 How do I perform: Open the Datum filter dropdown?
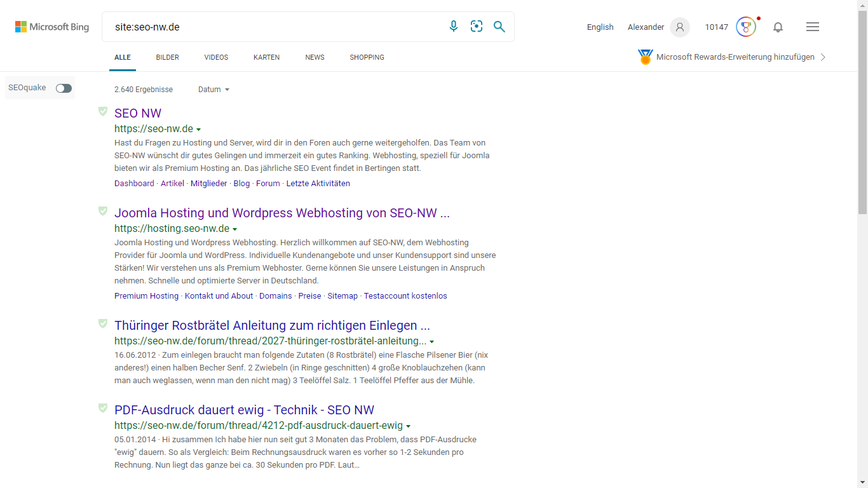coord(214,90)
